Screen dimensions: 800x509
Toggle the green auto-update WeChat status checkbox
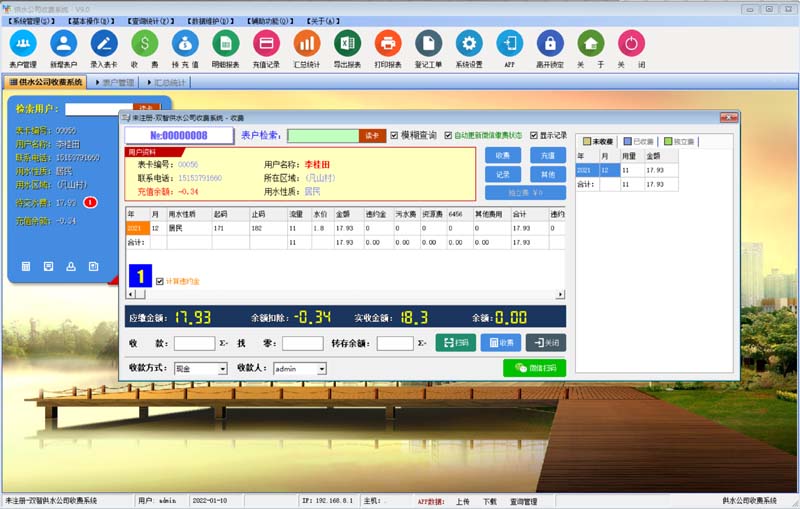[x=448, y=135]
